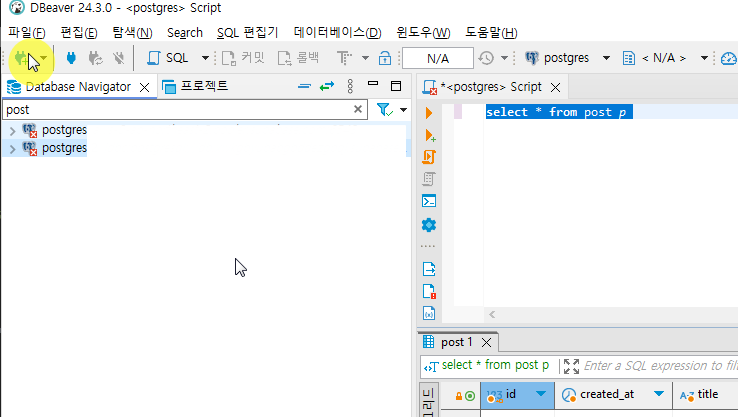This screenshot has height=417, width=738.
Task: Click the Reconnect plug icon in toolbar
Action: pos(96,58)
